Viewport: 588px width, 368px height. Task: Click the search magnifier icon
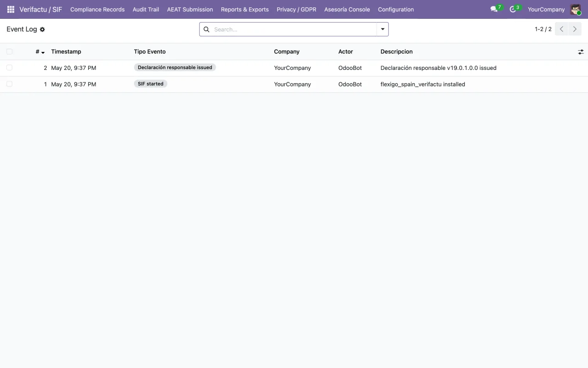tap(207, 29)
